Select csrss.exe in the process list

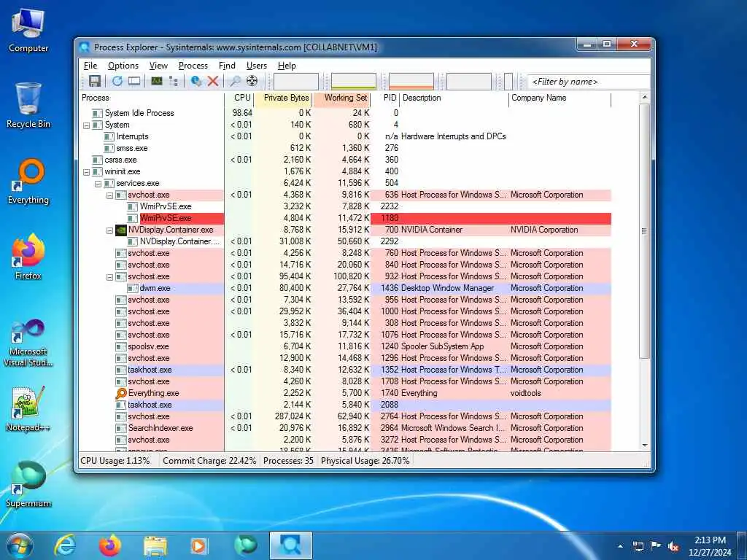point(345,160)
